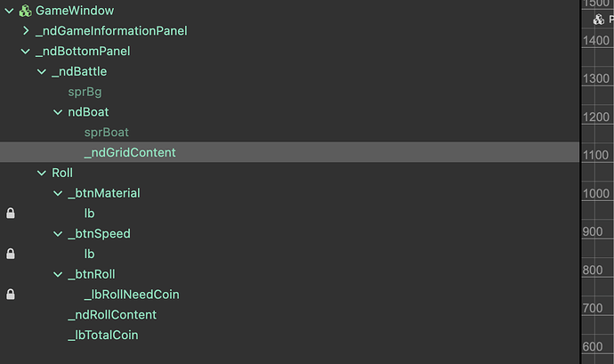This screenshot has height=364, width=614.
Task: Collapse the _btnRoll node arrow
Action: click(x=58, y=274)
